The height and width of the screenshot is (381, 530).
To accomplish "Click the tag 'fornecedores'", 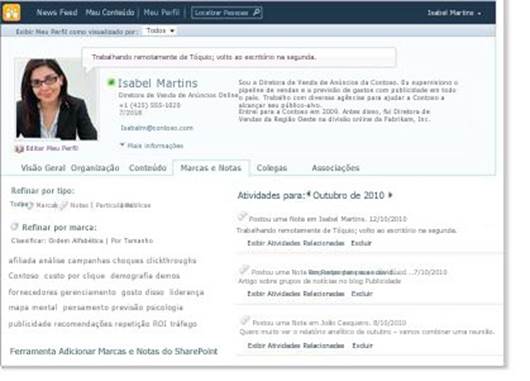I will (x=33, y=292).
